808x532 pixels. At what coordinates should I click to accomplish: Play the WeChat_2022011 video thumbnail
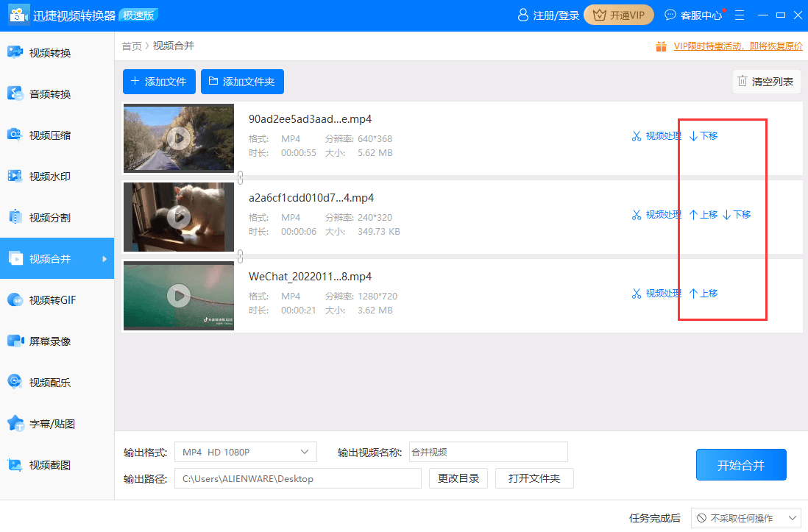(178, 295)
